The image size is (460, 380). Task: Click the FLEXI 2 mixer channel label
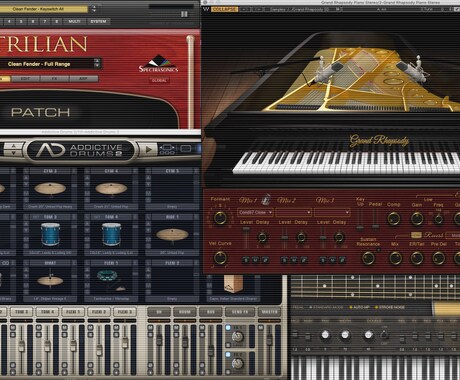pyautogui.click(x=99, y=312)
